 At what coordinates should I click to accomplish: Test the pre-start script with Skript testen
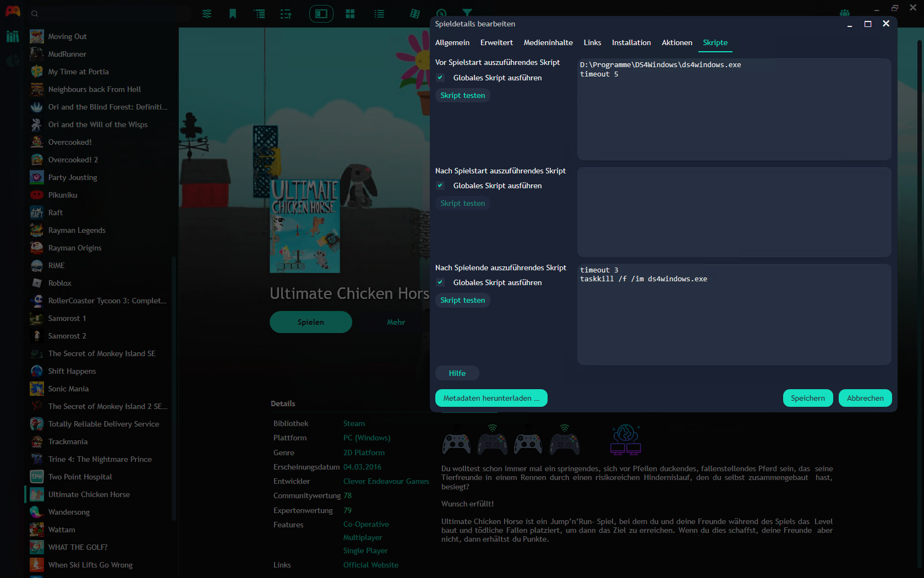point(463,95)
